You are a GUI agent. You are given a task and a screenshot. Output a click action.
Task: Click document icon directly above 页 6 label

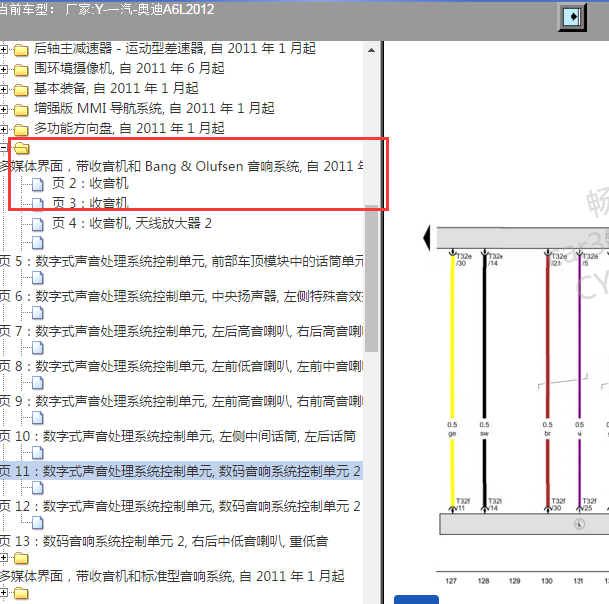click(38, 278)
